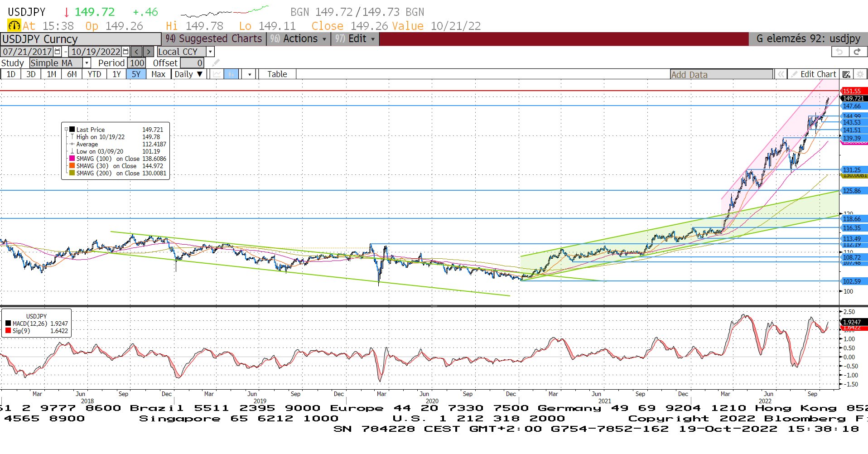
Task: Click the Last Price black legend swatch
Action: click(x=72, y=130)
